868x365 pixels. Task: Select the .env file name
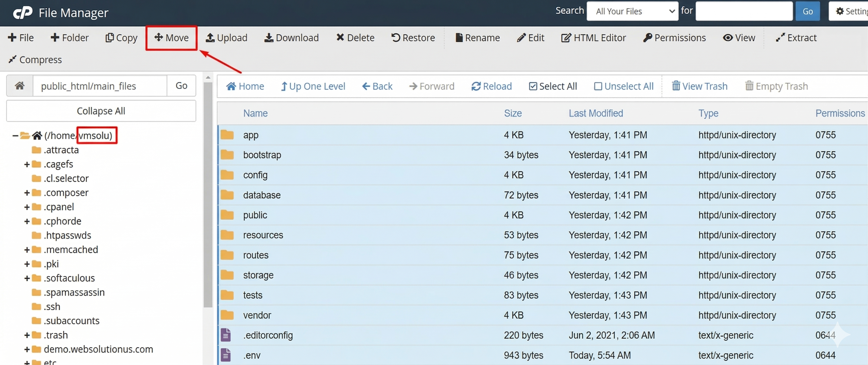click(252, 355)
